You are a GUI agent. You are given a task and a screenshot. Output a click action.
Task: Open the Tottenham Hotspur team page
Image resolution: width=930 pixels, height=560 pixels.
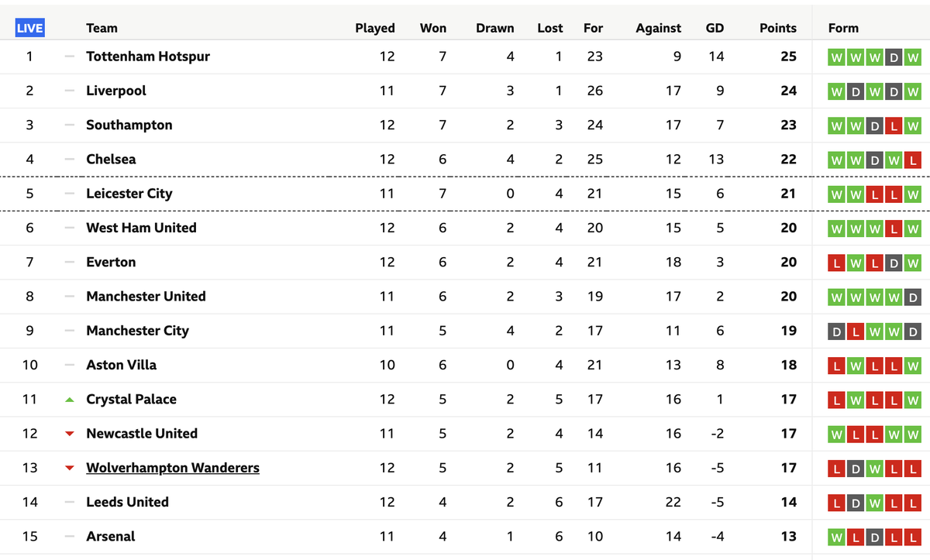tap(148, 57)
